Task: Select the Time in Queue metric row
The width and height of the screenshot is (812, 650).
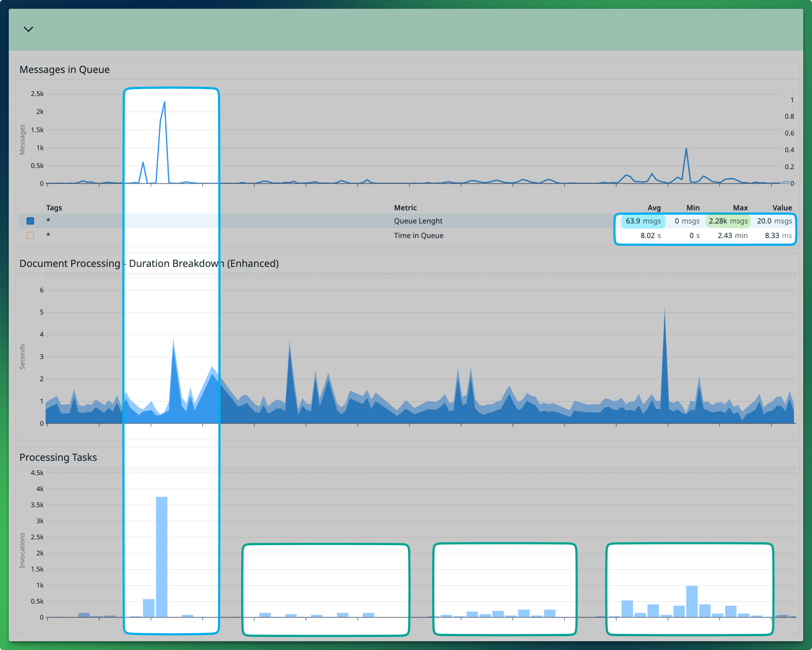Action: click(418, 236)
